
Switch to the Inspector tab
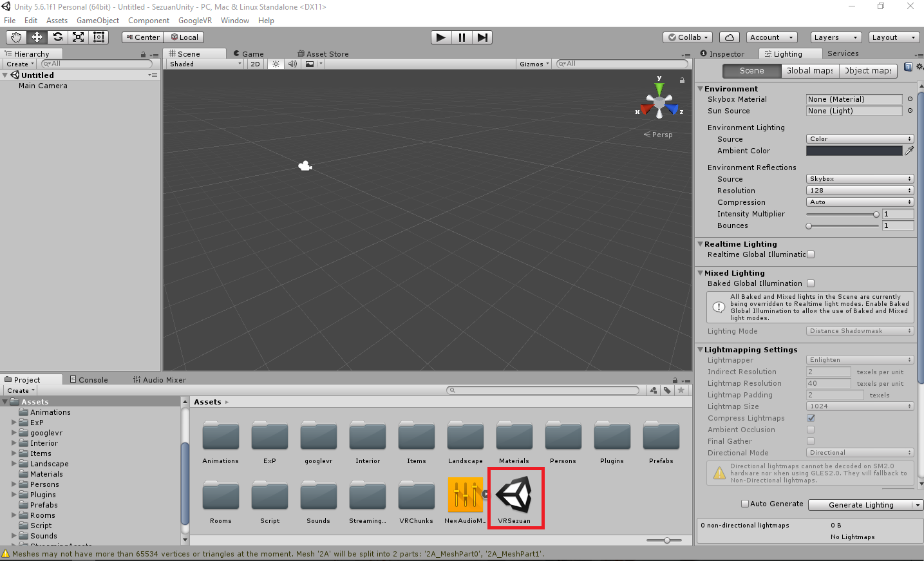click(722, 54)
